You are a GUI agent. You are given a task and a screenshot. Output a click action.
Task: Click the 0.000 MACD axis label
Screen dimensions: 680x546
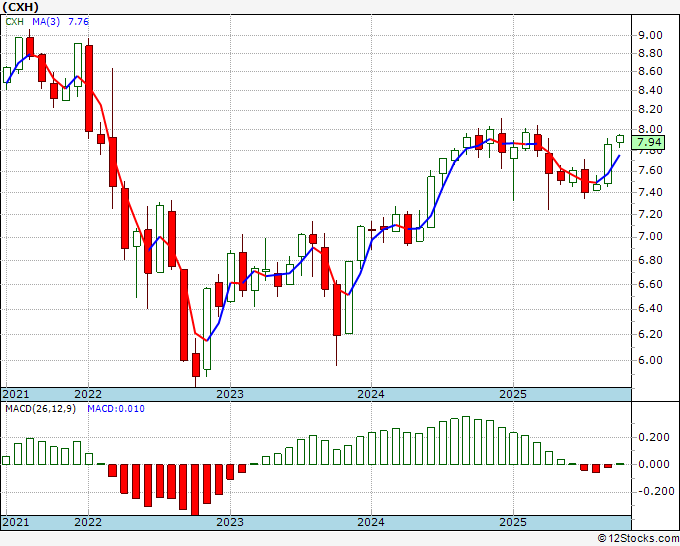pyautogui.click(x=654, y=464)
